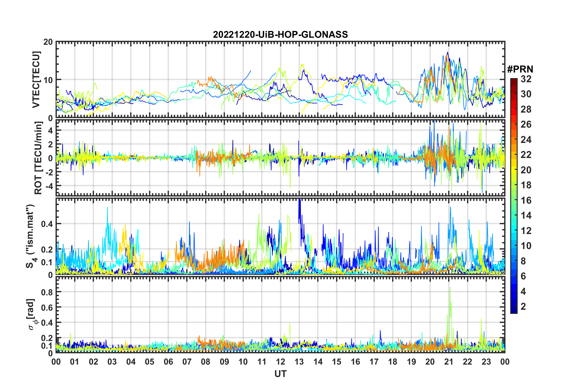Screen dimensions: 561x392
Task: Click colorbar tick label 24
Action: (x=526, y=140)
